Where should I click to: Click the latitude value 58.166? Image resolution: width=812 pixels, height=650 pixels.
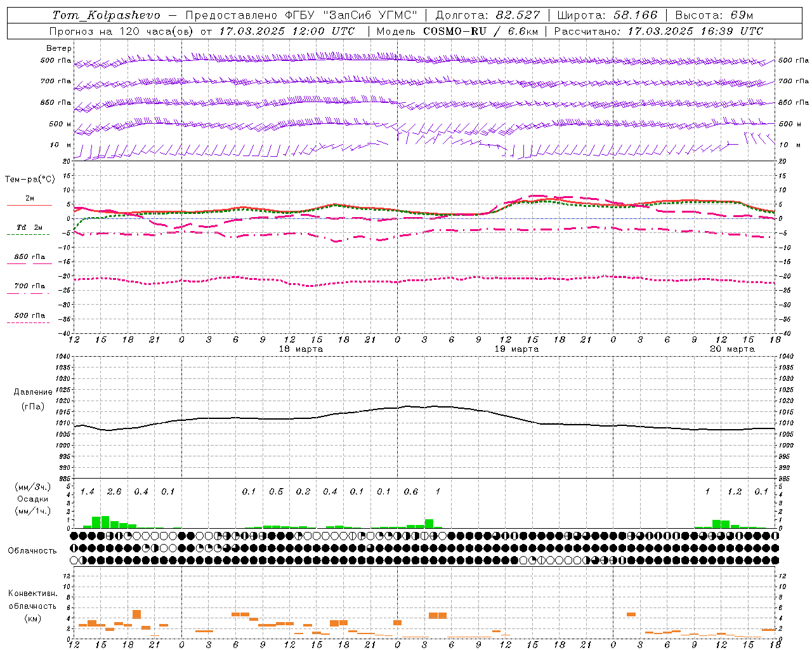634,15
